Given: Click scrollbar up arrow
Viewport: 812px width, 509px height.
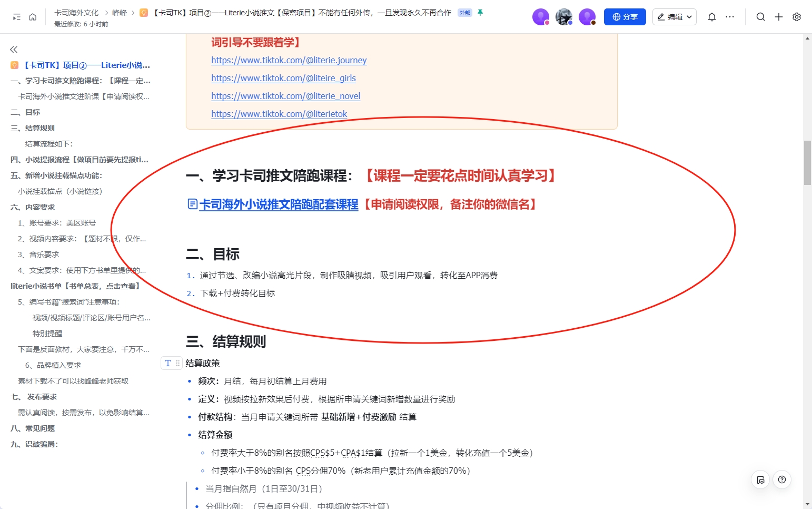Looking at the screenshot, I should click(x=807, y=38).
